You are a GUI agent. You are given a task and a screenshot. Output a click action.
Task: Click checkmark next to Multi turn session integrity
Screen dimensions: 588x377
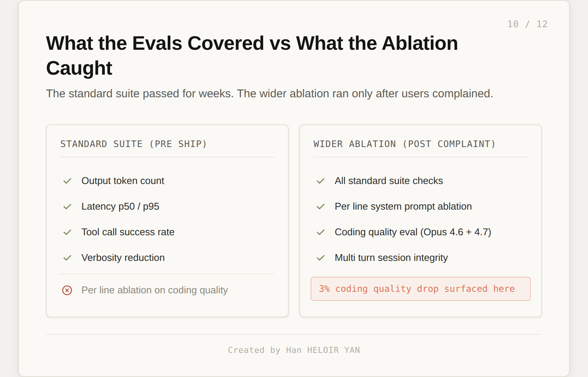[321, 258]
